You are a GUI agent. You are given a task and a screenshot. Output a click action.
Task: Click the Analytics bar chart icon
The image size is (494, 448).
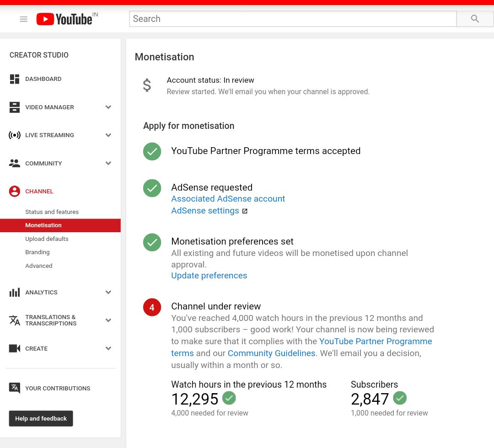coord(15,293)
